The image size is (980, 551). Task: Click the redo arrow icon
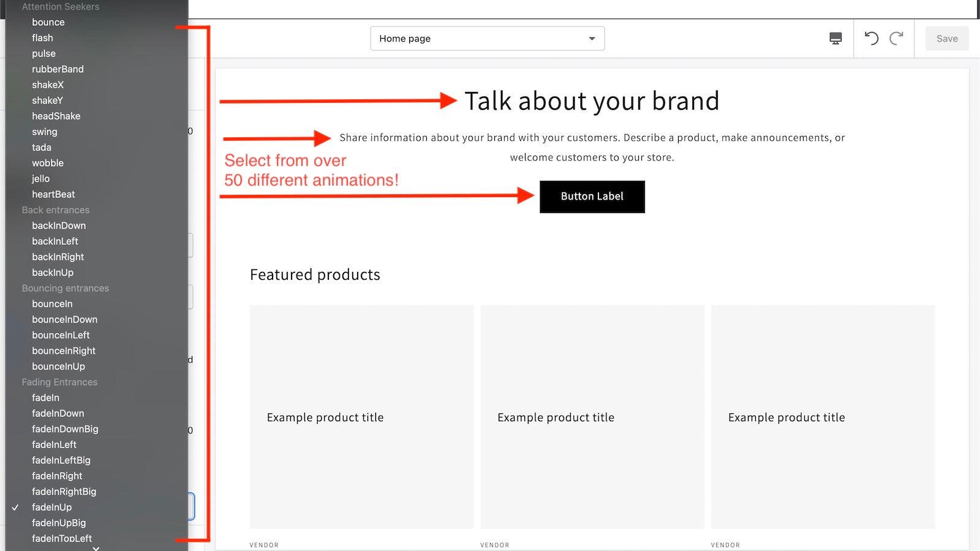[896, 39]
